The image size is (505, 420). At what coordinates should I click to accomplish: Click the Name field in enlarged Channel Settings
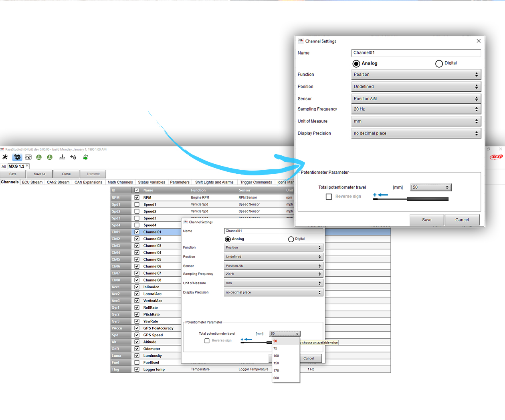click(x=416, y=53)
